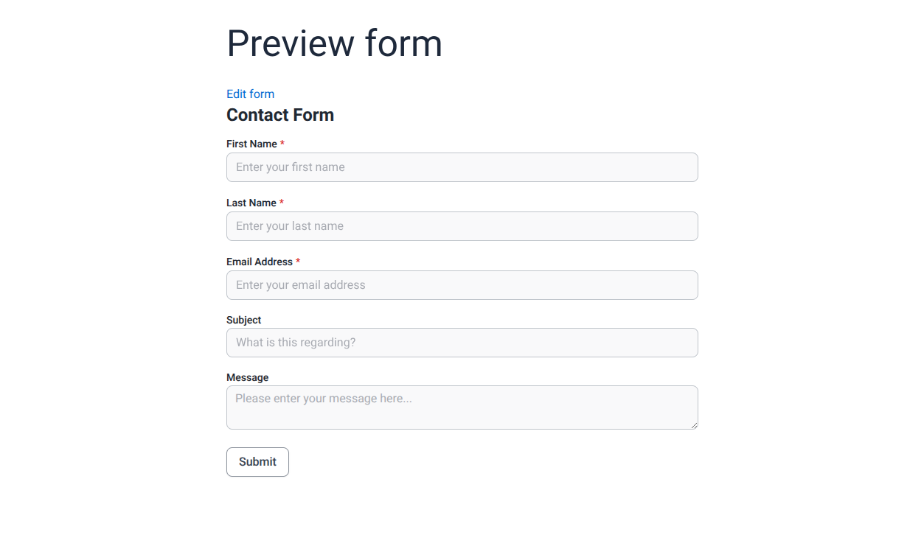Click the 'What is this regarding?' field

tap(462, 343)
